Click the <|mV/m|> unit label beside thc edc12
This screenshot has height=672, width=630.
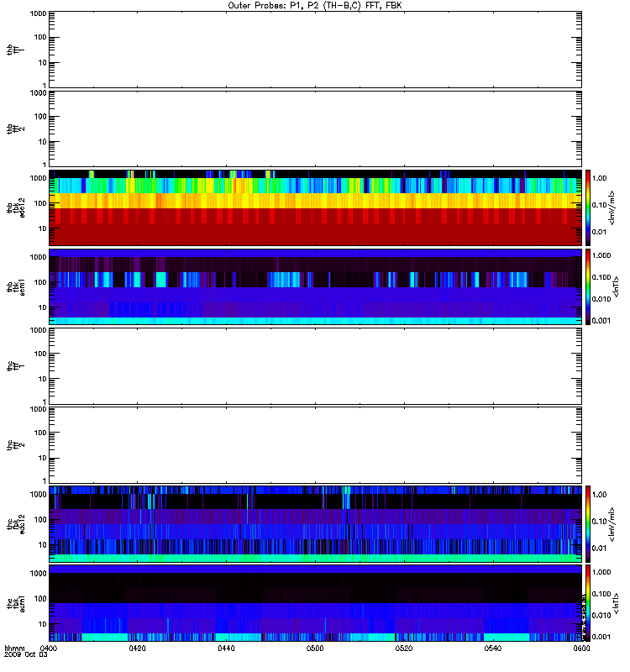(612, 524)
